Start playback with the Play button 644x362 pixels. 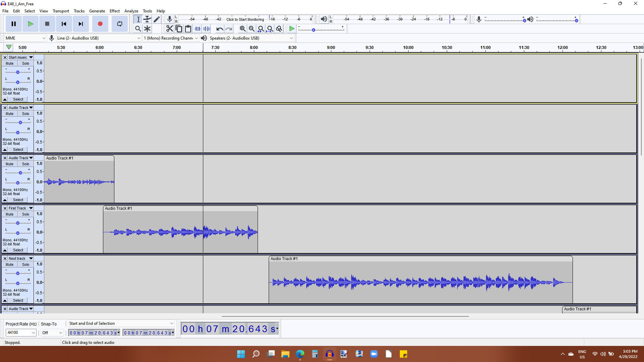(x=31, y=24)
